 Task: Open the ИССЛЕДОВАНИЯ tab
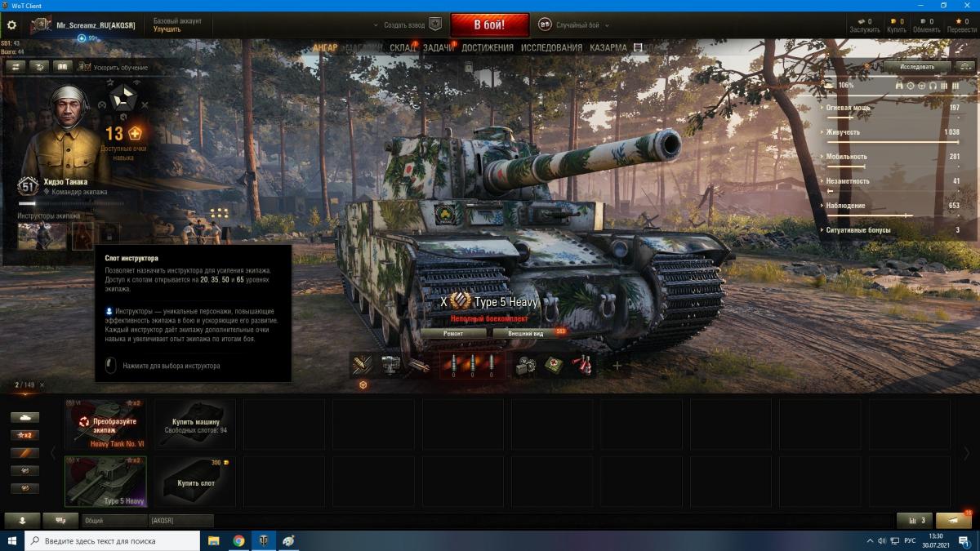[x=551, y=47]
